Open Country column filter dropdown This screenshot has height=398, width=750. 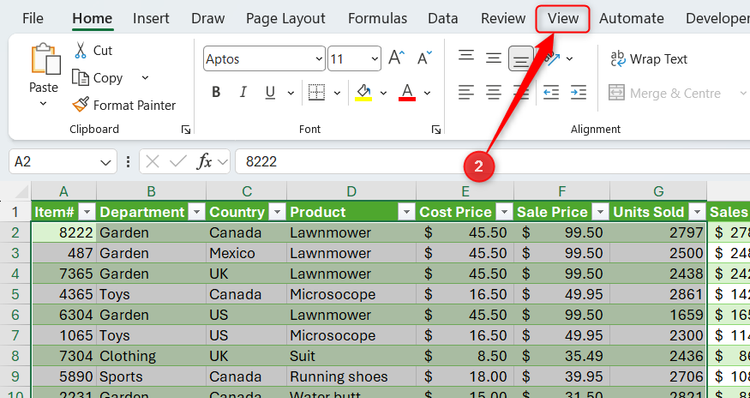(277, 212)
